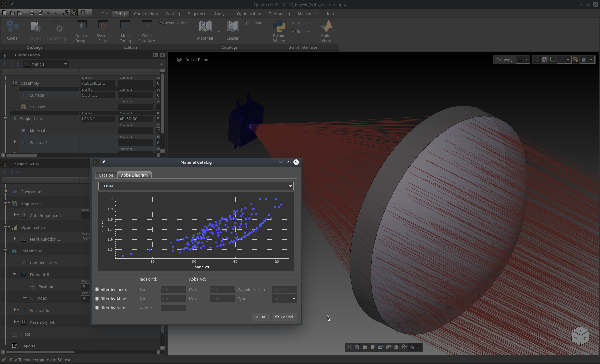Click the Save As icon
Viewport: 600px width, 364px height.
tap(40, 13)
